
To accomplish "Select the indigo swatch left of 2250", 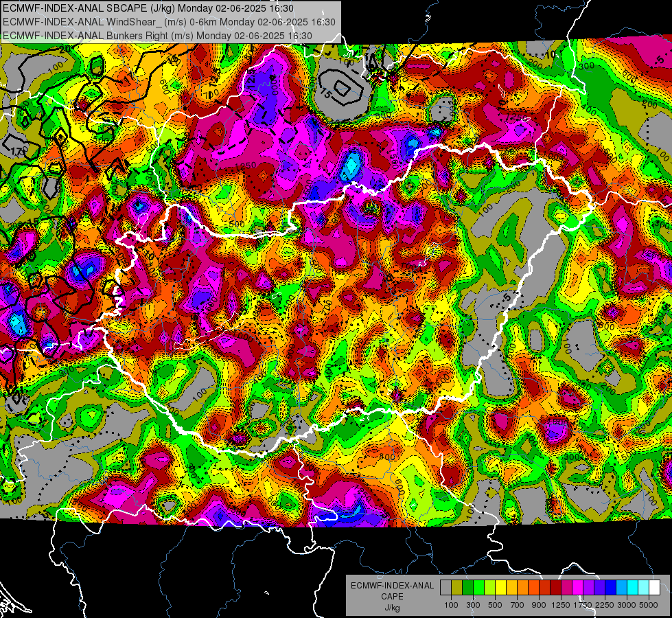I will coord(599,587).
